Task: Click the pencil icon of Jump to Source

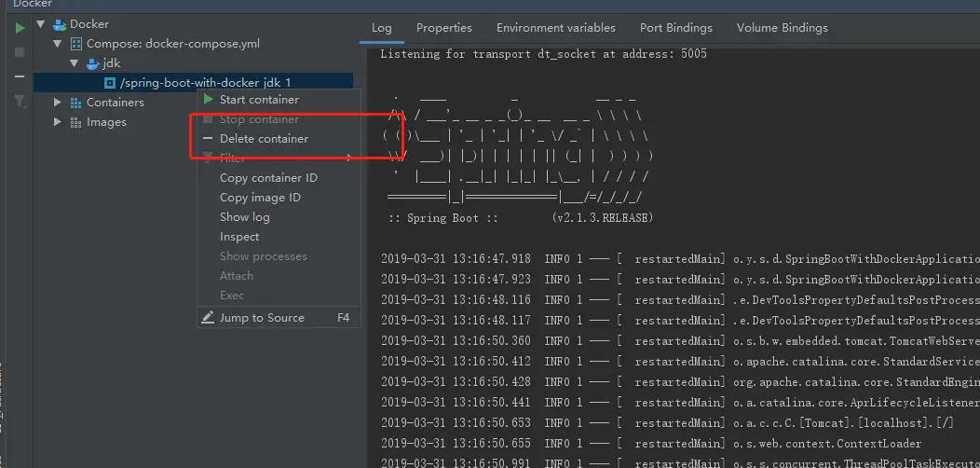Action: (208, 317)
